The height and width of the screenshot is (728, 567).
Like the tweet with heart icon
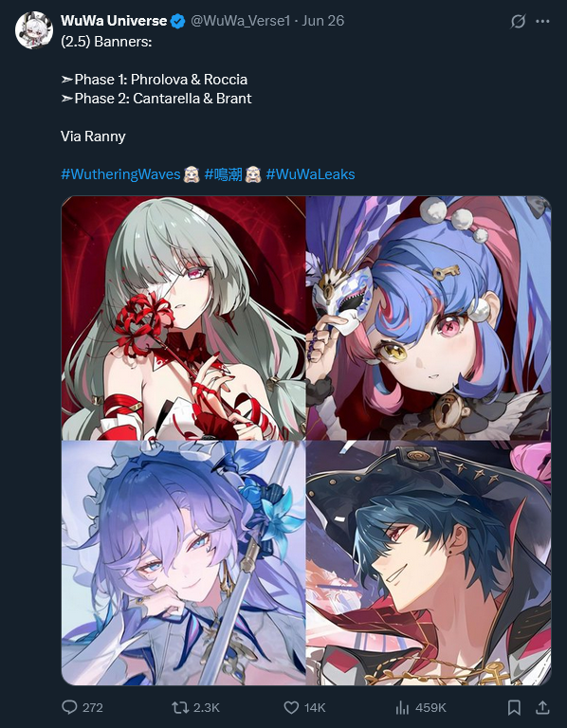pos(291,707)
